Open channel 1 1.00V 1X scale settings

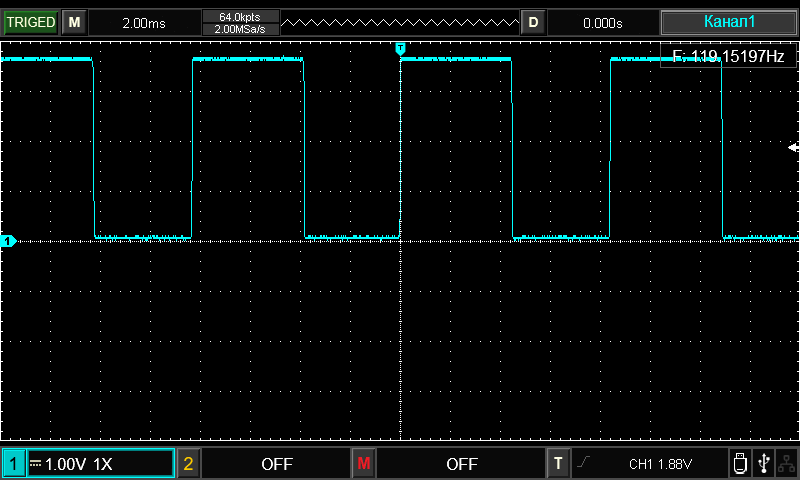pos(100,463)
